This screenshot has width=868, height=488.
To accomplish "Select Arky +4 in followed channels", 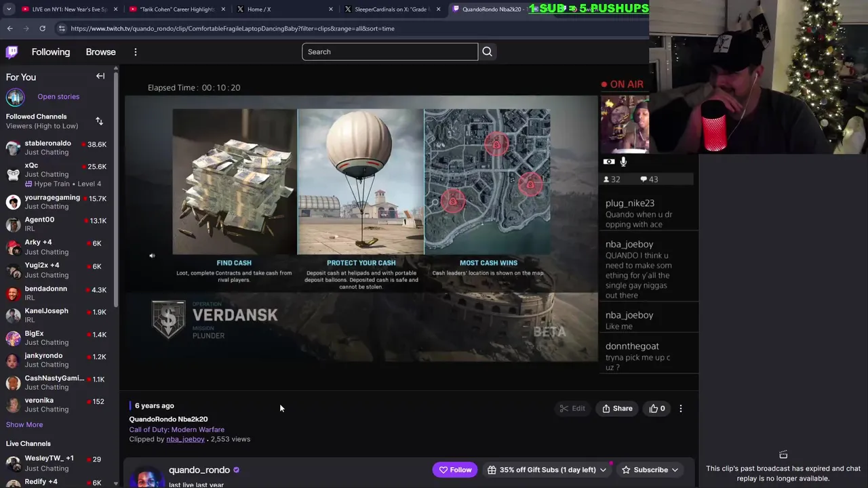I will (59, 247).
